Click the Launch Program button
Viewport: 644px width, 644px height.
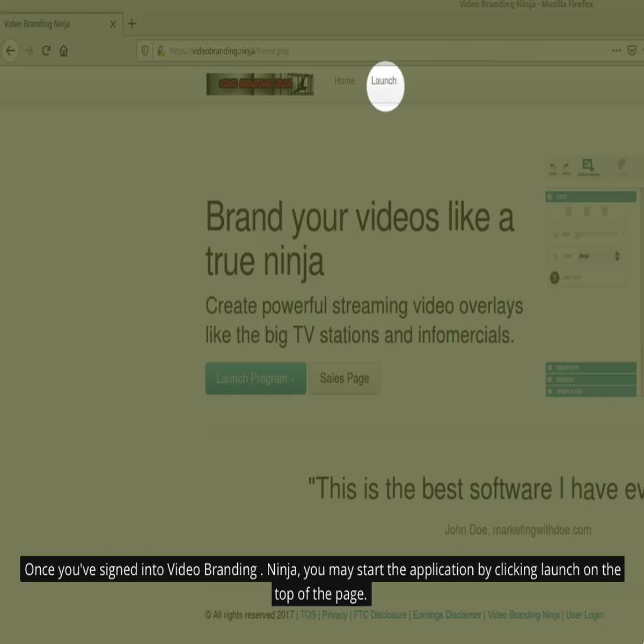255,378
